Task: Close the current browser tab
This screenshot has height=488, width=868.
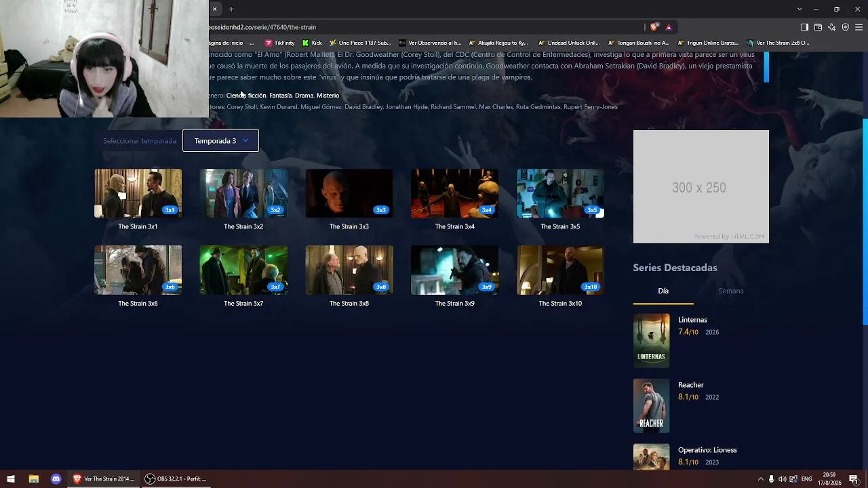Action: 214,9
